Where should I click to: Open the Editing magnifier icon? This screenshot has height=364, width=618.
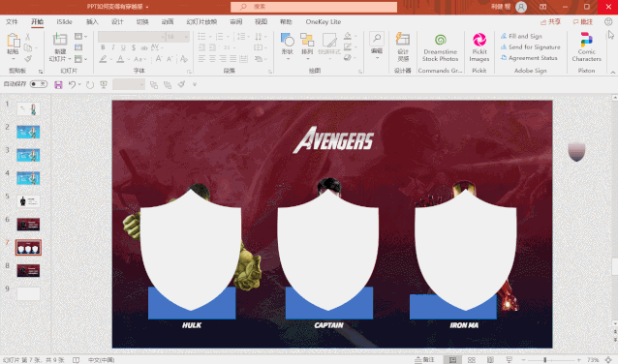coord(377,38)
